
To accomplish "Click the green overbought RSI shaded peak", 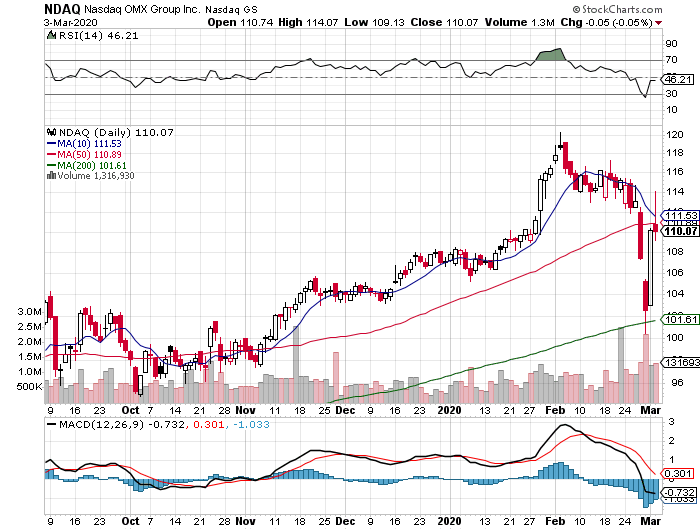I will [x=551, y=54].
